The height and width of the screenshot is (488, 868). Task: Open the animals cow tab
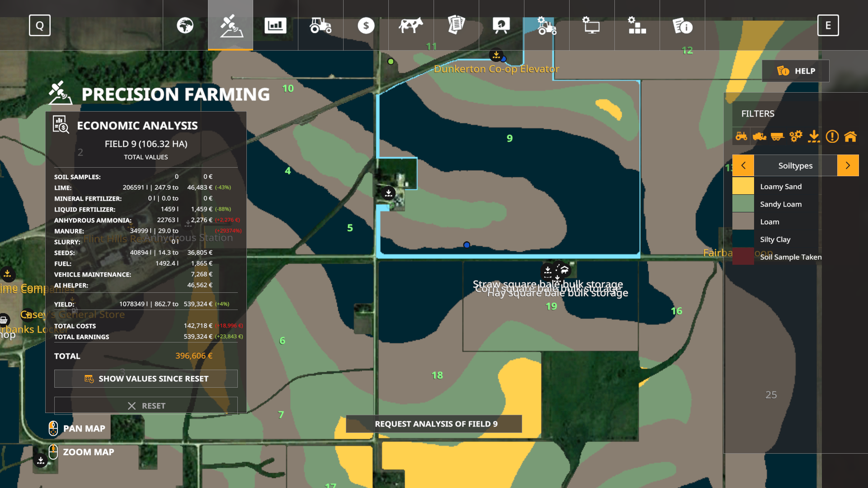[x=411, y=25]
